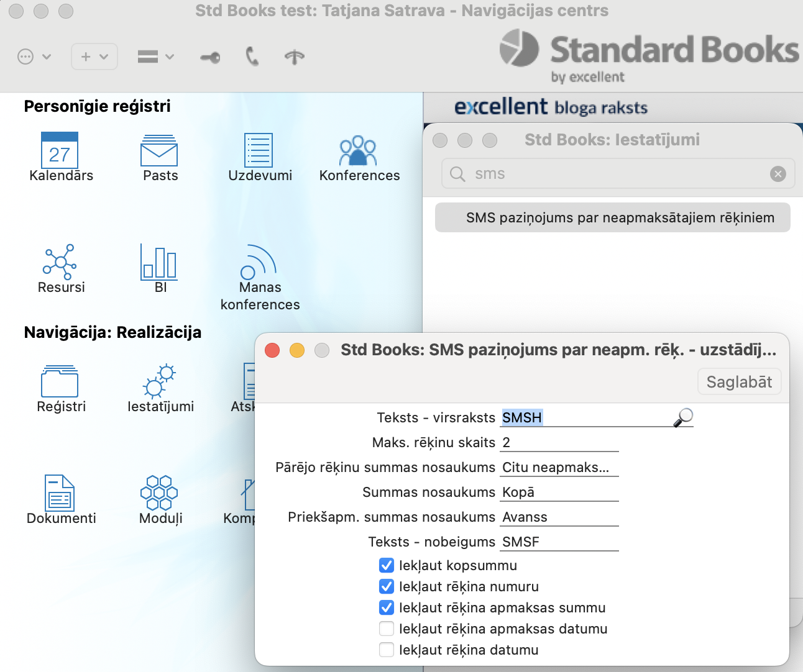Viewport: 803px width, 672px height.
Task: Open the Moduļi honeycomb icon
Action: pyautogui.click(x=159, y=493)
